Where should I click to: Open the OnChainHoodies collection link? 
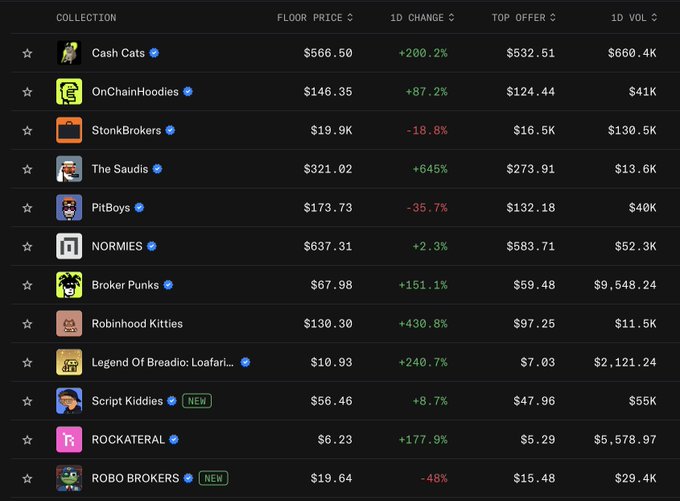[x=135, y=92]
